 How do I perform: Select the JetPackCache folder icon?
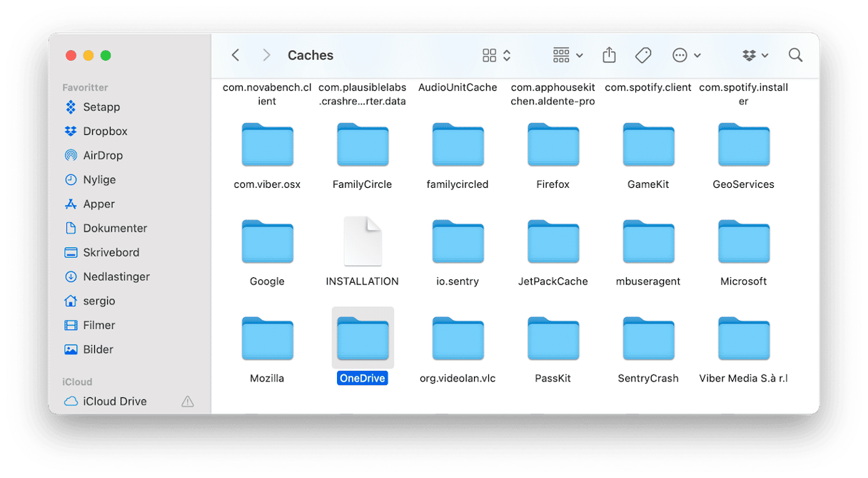pyautogui.click(x=553, y=242)
